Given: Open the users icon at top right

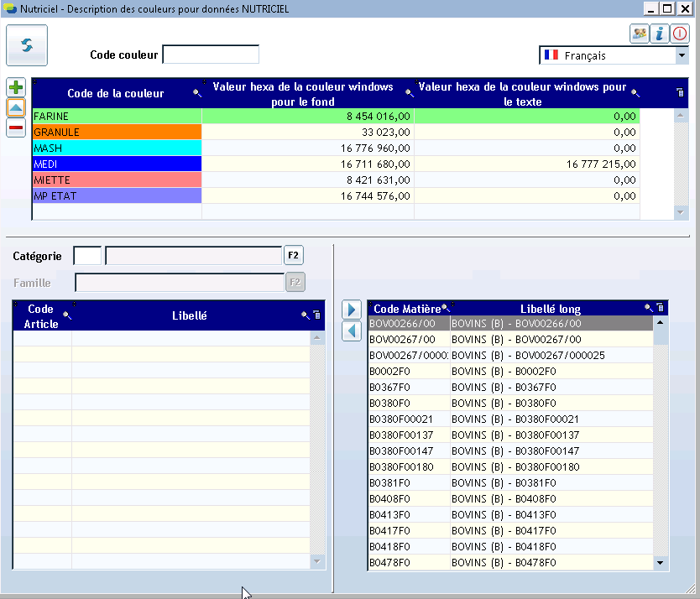Looking at the screenshot, I should tap(640, 34).
